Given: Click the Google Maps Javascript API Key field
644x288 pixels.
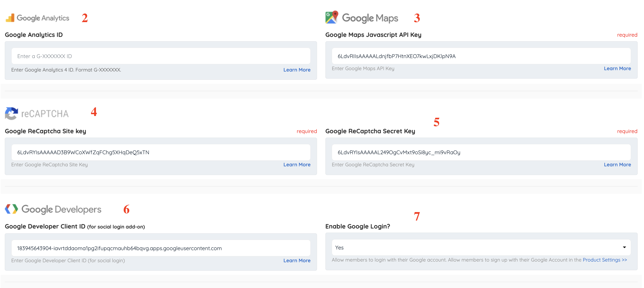Looking at the screenshot, I should point(481,56).
